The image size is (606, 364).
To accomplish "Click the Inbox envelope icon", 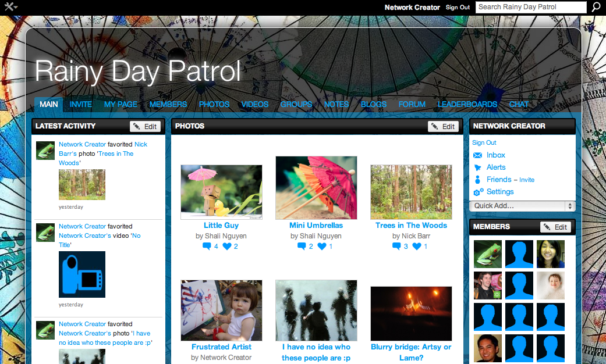I will pos(478,155).
